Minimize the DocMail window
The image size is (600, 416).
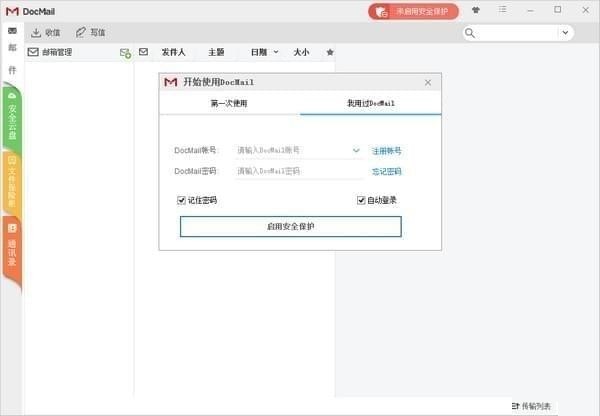[530, 11]
